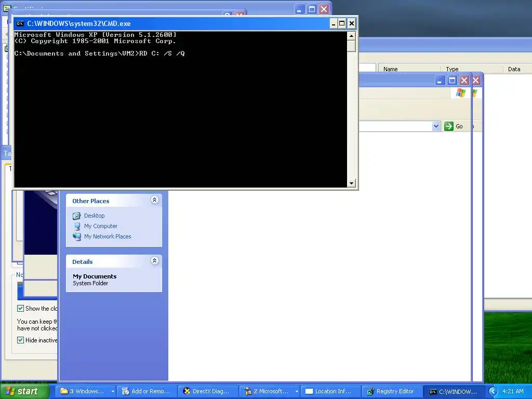The width and height of the screenshot is (532, 399).
Task: Click the Type column header in Registry Editor
Action: (x=472, y=69)
